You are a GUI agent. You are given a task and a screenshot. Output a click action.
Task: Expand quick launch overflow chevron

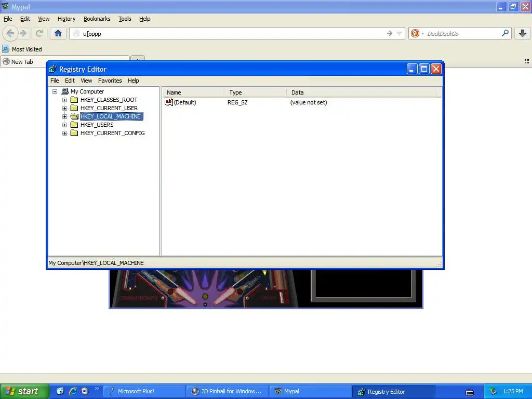[x=97, y=389]
